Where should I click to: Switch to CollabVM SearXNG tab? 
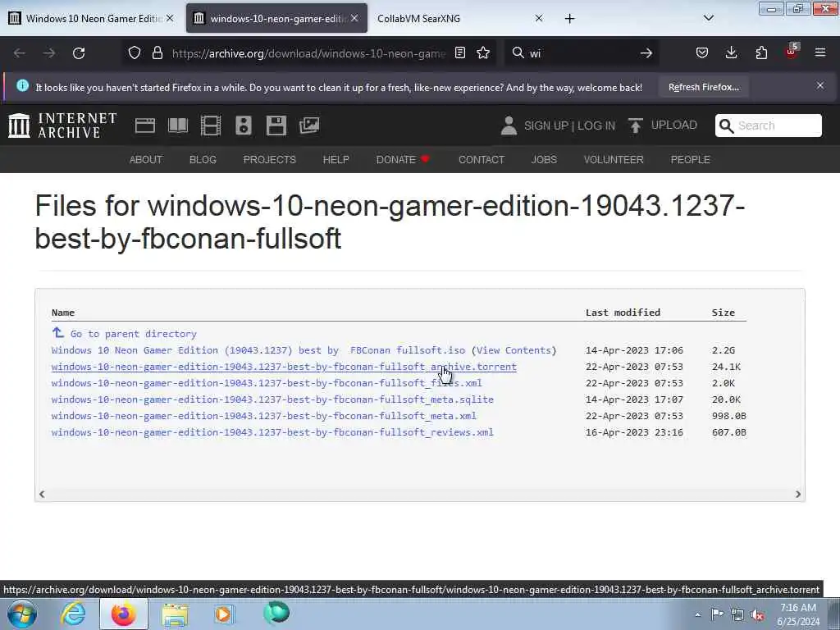[418, 19]
